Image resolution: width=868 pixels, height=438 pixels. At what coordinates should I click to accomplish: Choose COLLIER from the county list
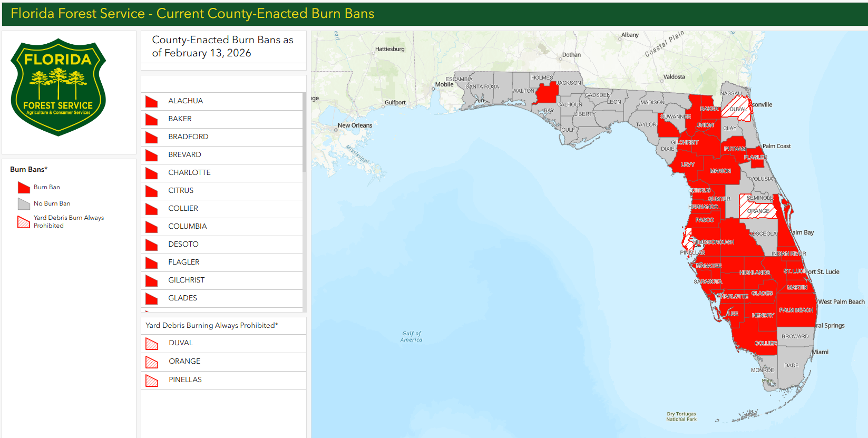click(x=183, y=209)
